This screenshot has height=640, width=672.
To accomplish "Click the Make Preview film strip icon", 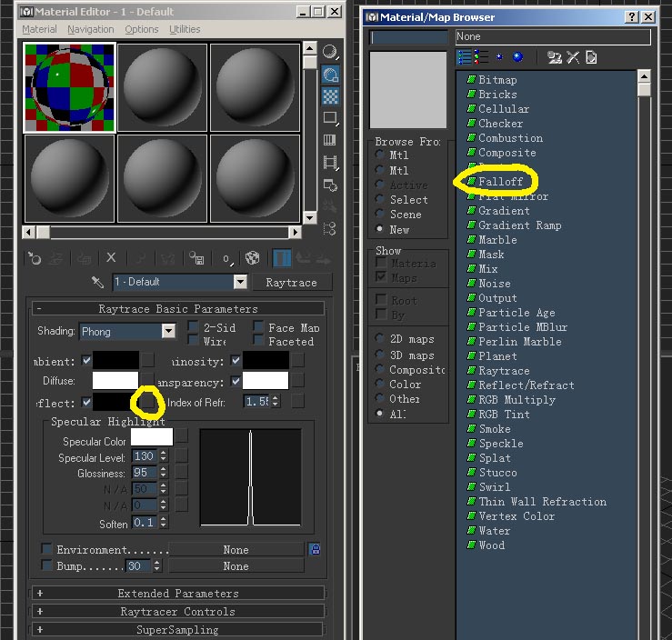I will 331,163.
